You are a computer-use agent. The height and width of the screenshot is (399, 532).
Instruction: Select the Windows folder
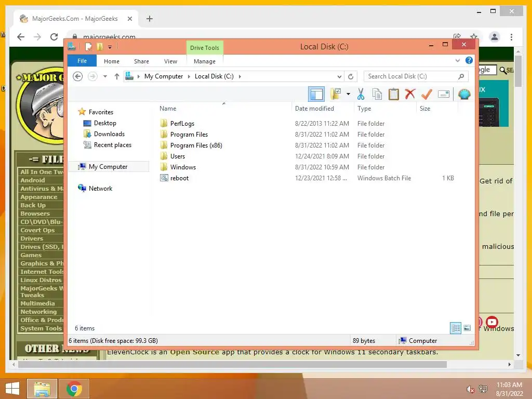pyautogui.click(x=183, y=167)
